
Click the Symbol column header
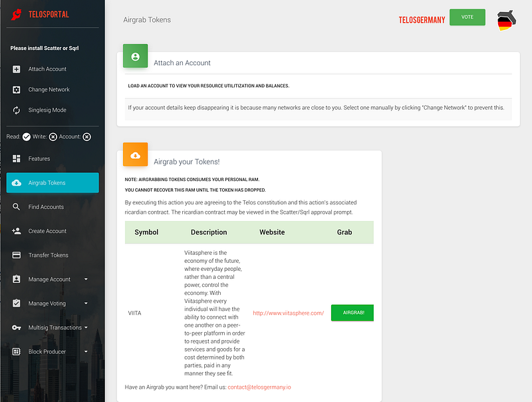pyautogui.click(x=146, y=232)
